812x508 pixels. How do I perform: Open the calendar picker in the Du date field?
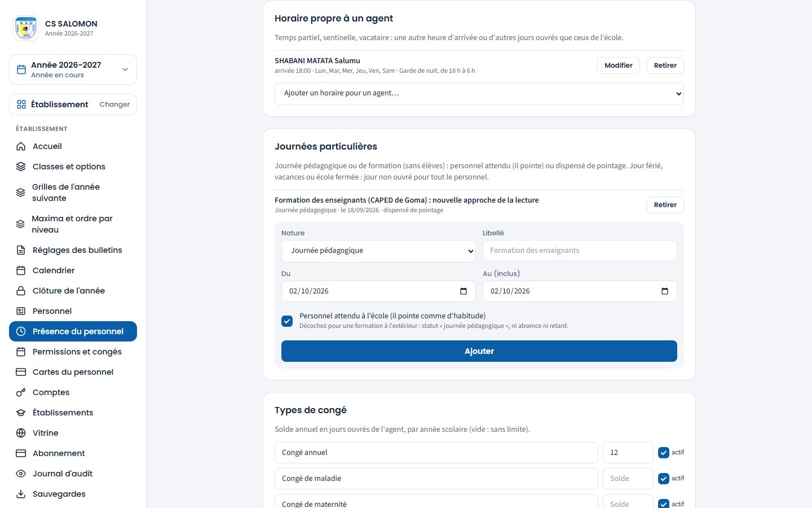[x=464, y=291]
